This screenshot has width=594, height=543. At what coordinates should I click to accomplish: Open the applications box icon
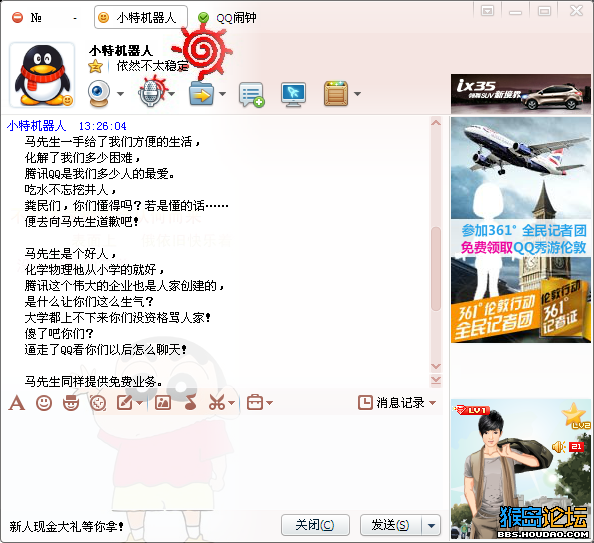pos(336,94)
